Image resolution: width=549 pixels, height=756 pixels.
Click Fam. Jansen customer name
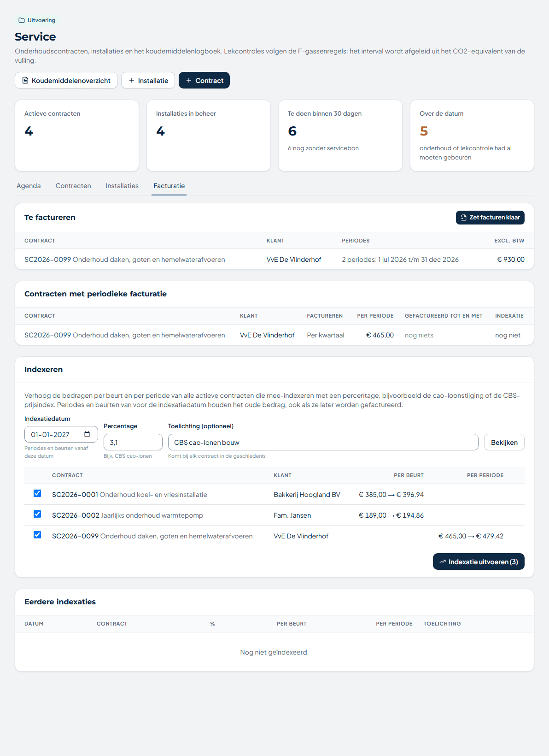[292, 515]
